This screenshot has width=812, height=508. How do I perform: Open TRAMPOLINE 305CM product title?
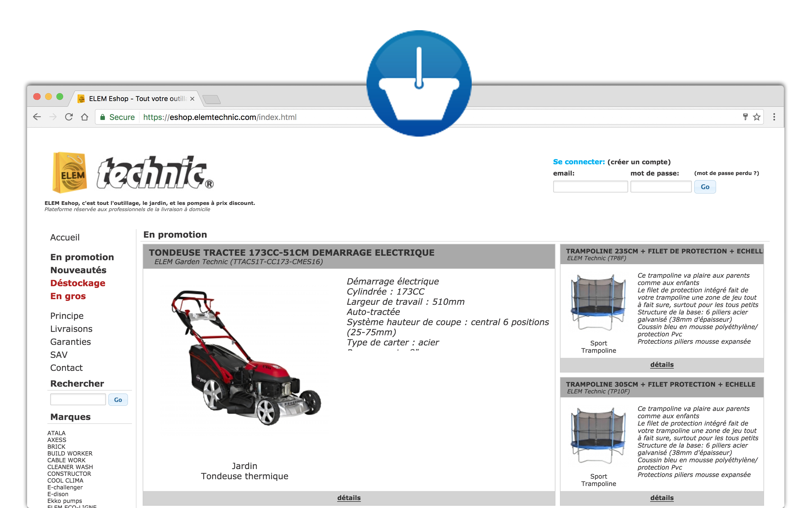click(x=661, y=384)
